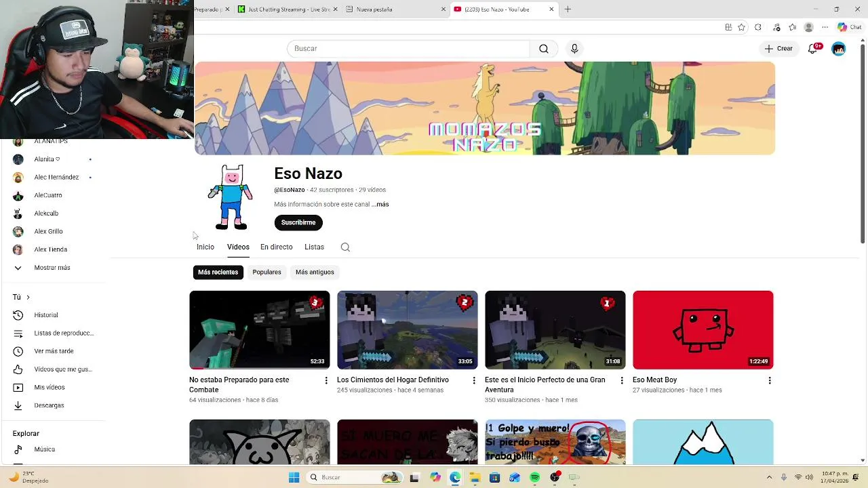Open Este es el Inicio Perfecto thumbnail
Image resolution: width=868 pixels, height=488 pixels.
click(x=555, y=330)
